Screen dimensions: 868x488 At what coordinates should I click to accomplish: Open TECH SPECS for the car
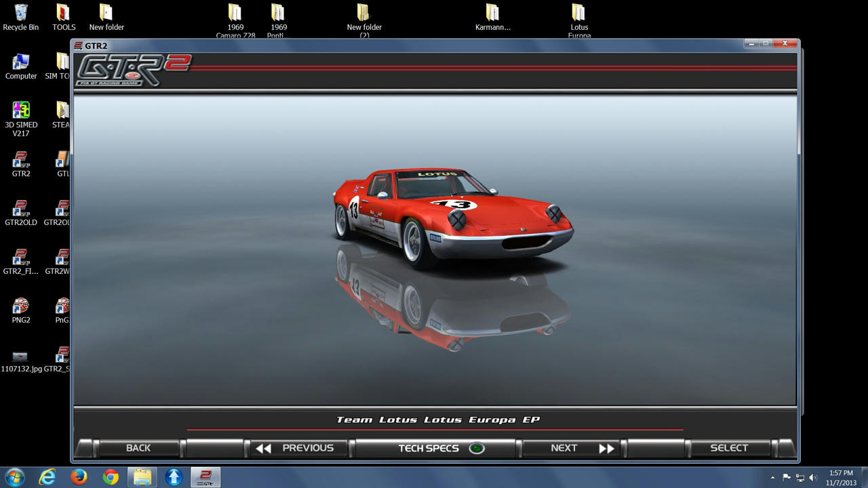pos(435,448)
